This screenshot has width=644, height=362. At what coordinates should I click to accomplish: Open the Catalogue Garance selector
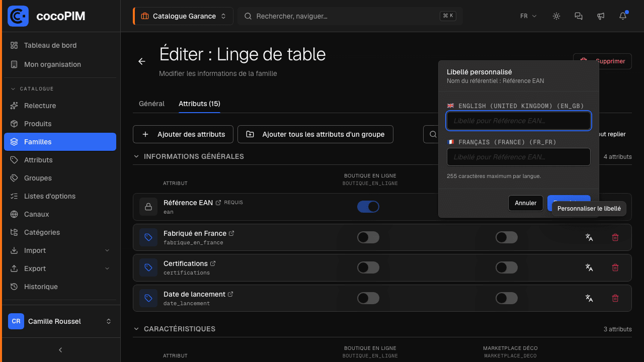coord(183,16)
